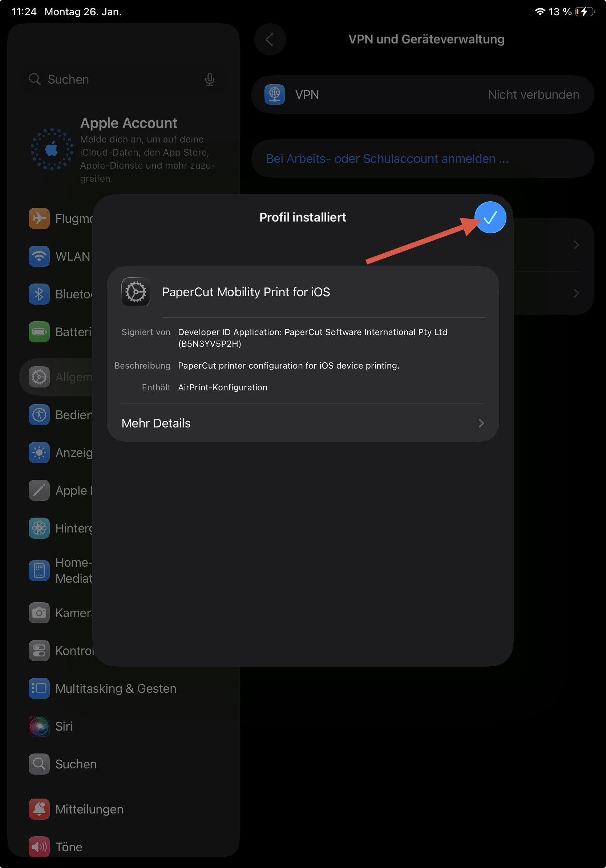Expand Mehr Details row
606x868 pixels.
pos(302,423)
